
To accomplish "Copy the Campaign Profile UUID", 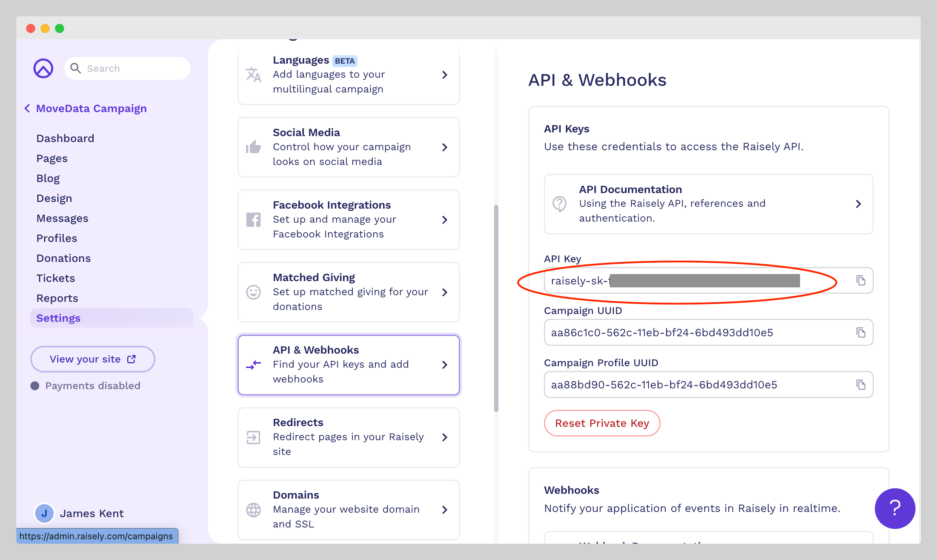I will (861, 385).
